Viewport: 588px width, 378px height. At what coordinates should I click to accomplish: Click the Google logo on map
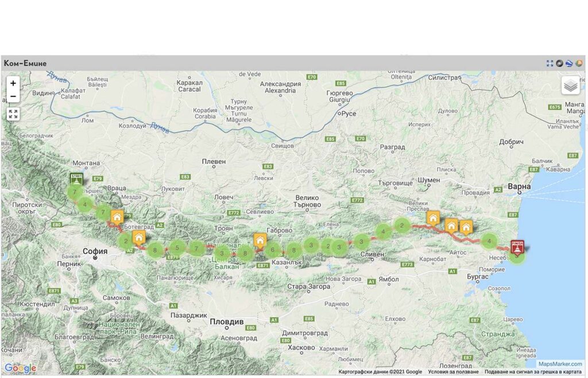pos(20,368)
